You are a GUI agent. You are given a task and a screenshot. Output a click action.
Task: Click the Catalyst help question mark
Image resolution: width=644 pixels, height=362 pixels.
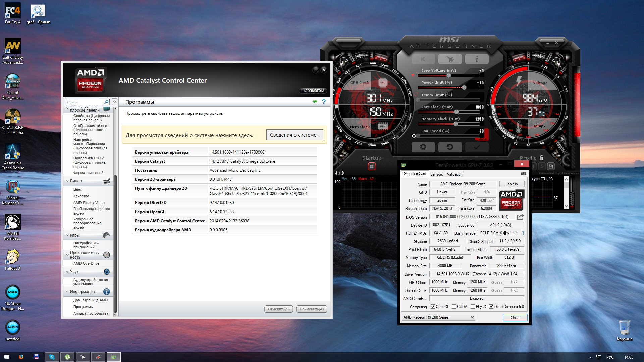click(x=324, y=102)
